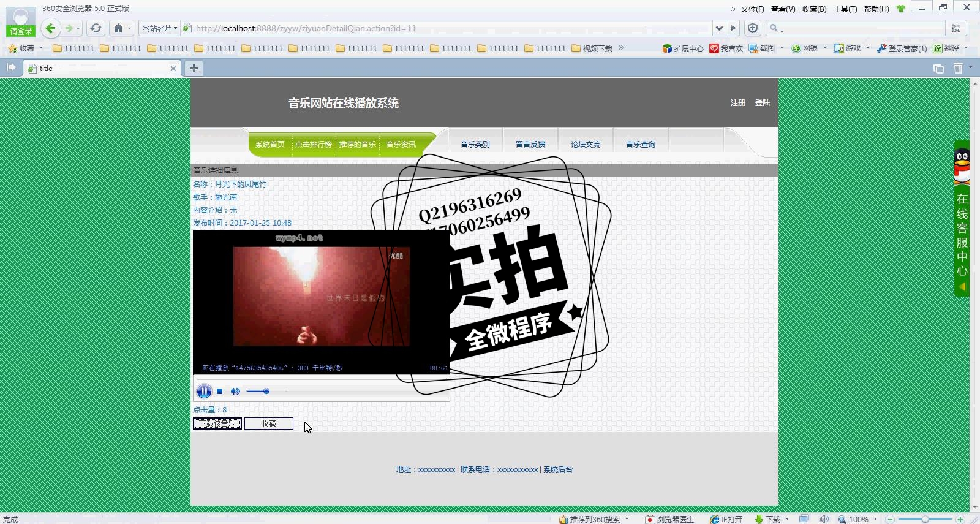Open the 留言反馈 navigation tab
980x524 pixels.
[x=530, y=145]
